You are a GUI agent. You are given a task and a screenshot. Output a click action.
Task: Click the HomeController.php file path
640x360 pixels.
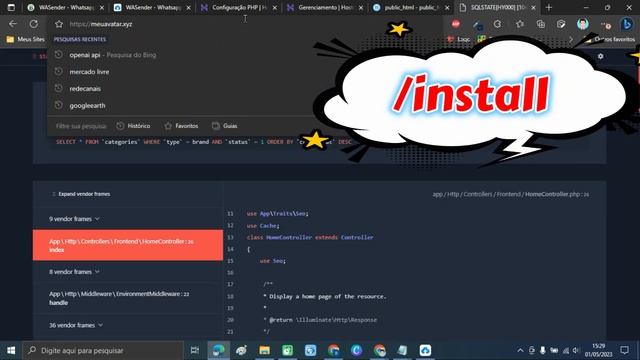coord(511,194)
